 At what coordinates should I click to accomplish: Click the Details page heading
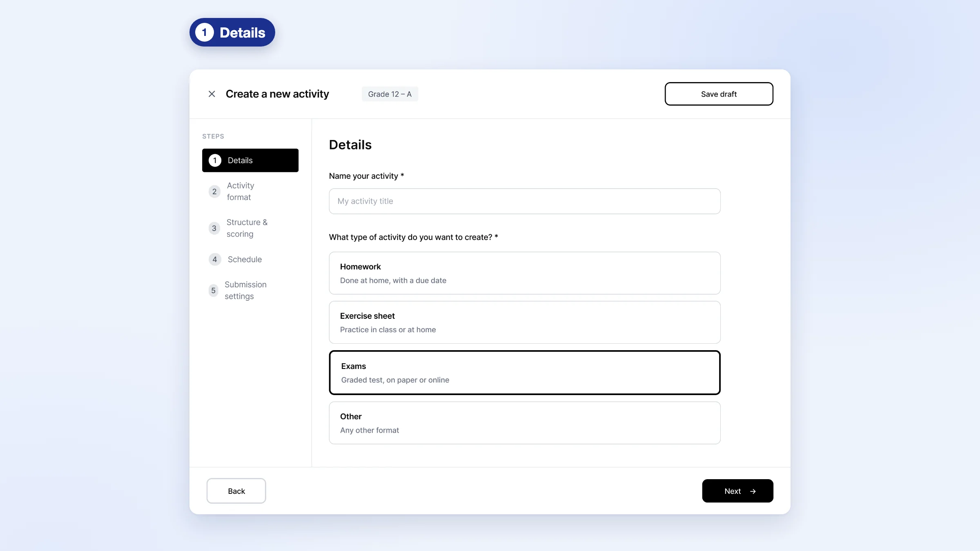coord(350,145)
